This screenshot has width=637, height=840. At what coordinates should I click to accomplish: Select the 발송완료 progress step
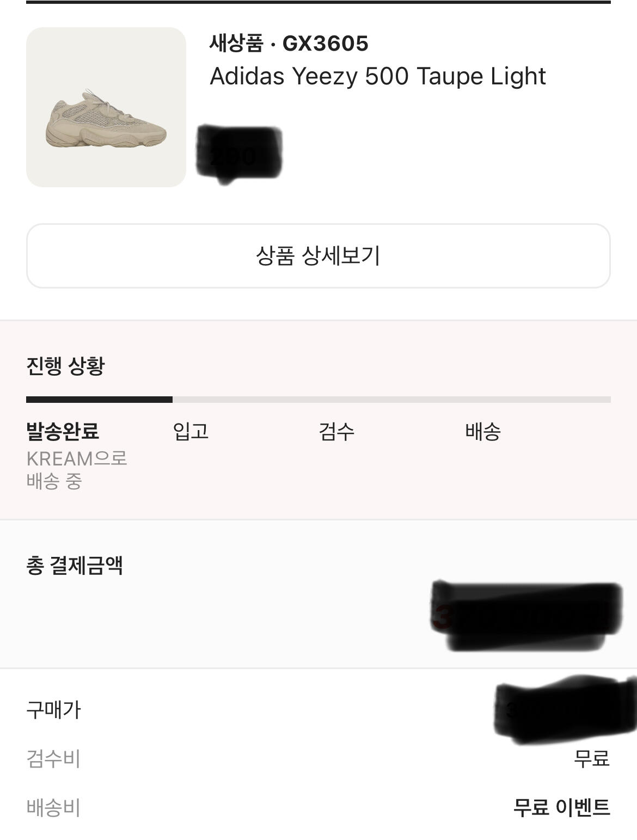click(x=63, y=431)
